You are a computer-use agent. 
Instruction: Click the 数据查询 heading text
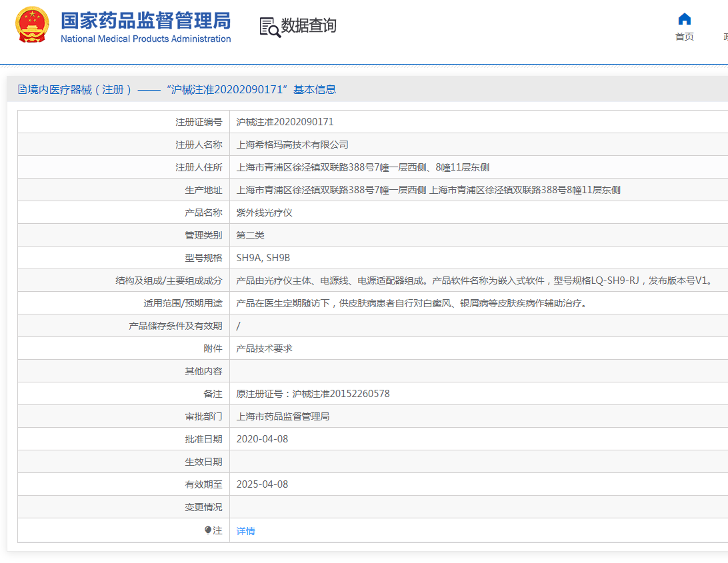(309, 25)
